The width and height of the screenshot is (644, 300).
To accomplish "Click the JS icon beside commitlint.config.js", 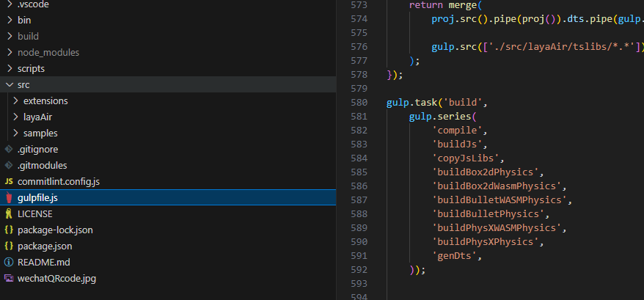I will (x=9, y=182).
